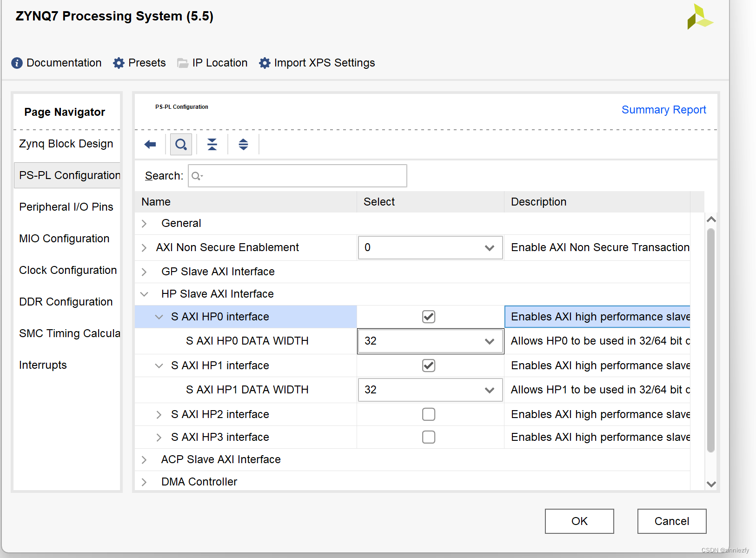Go to the Clock Configuration page
The image size is (756, 558).
point(68,270)
